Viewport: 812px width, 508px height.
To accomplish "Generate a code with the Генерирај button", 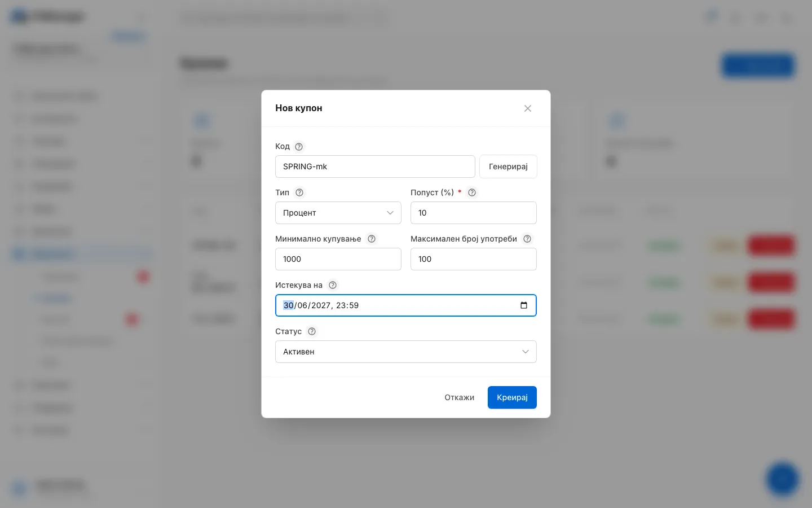I will click(508, 167).
